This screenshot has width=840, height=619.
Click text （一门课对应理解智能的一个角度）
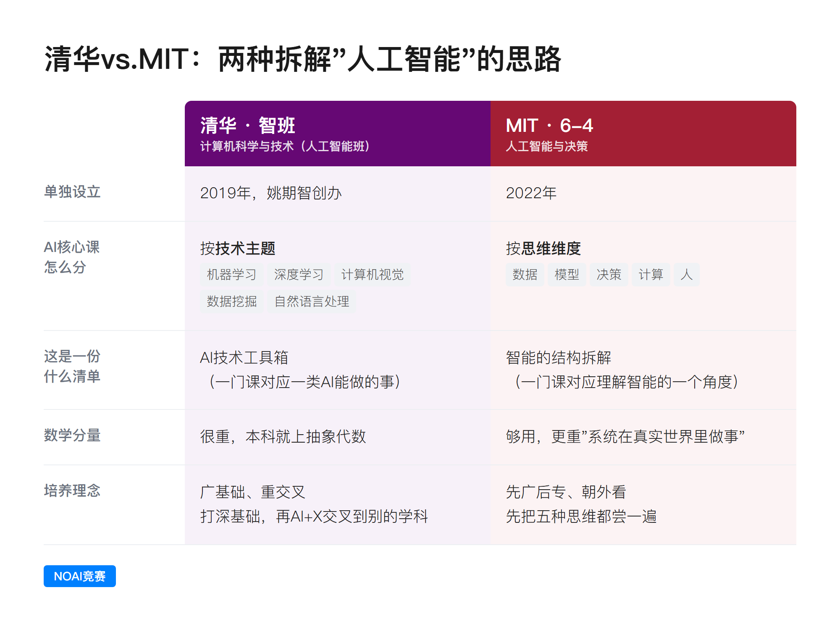tap(627, 382)
